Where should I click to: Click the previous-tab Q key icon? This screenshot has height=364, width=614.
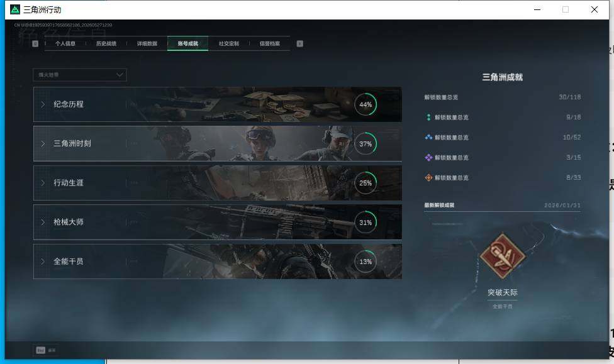pos(35,43)
